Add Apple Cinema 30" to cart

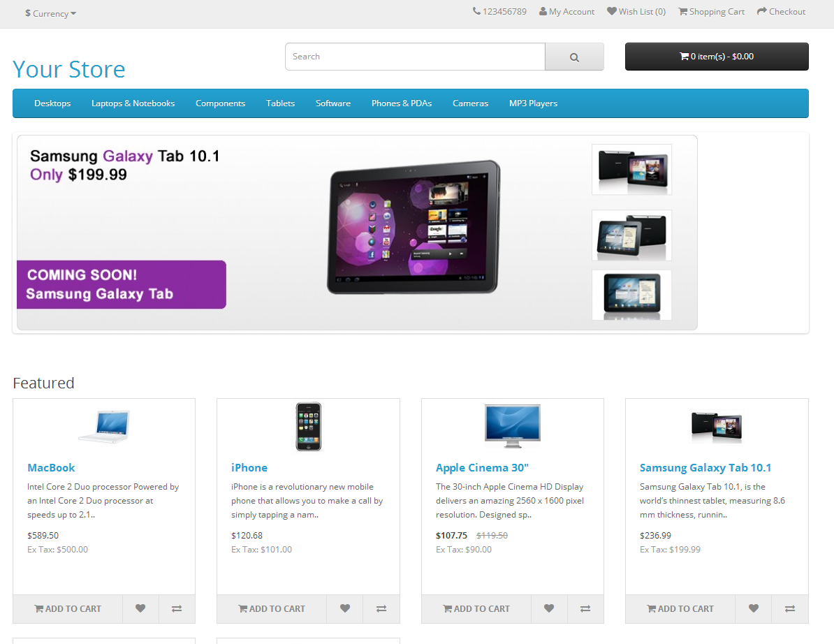coord(476,608)
